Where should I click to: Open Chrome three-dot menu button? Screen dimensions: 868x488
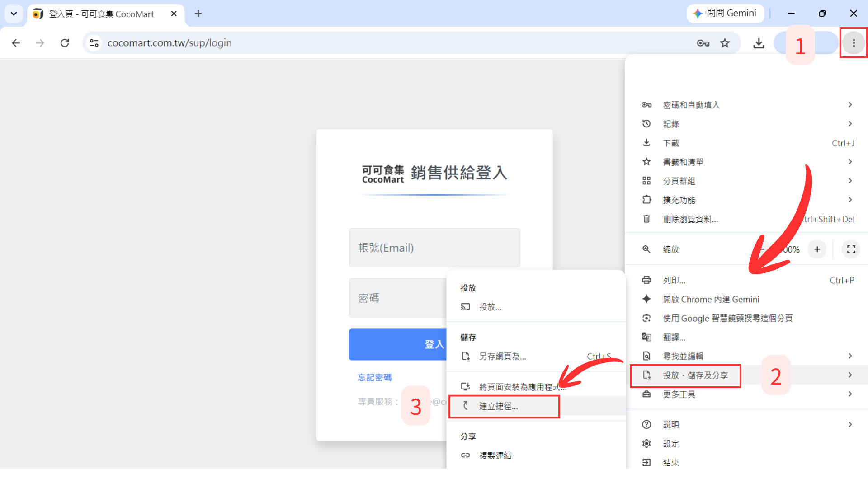point(854,43)
